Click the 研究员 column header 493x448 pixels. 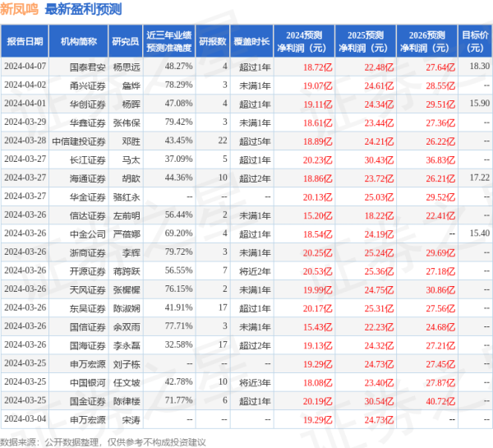126,41
